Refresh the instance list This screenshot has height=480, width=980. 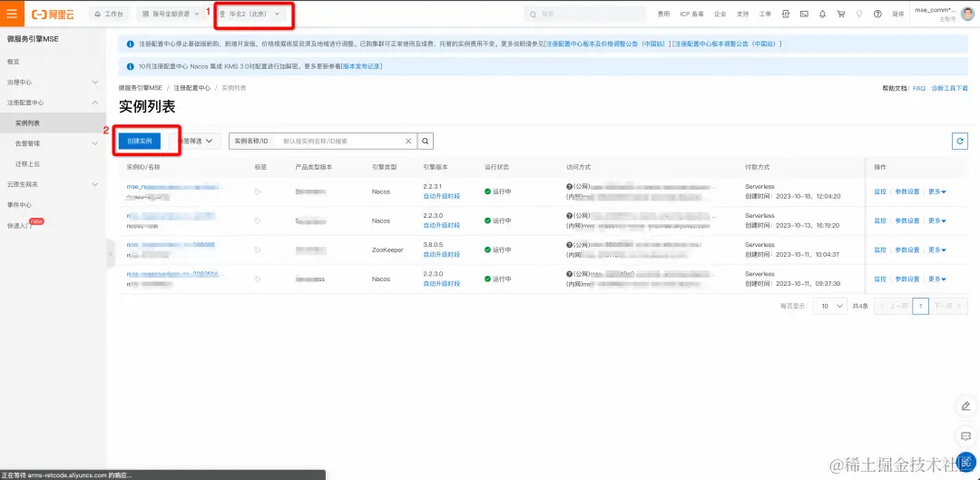[x=960, y=142]
